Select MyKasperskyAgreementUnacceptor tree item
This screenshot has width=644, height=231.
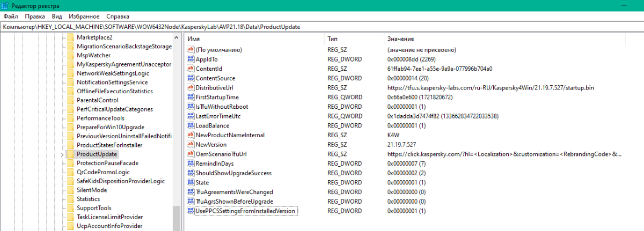[x=124, y=64]
